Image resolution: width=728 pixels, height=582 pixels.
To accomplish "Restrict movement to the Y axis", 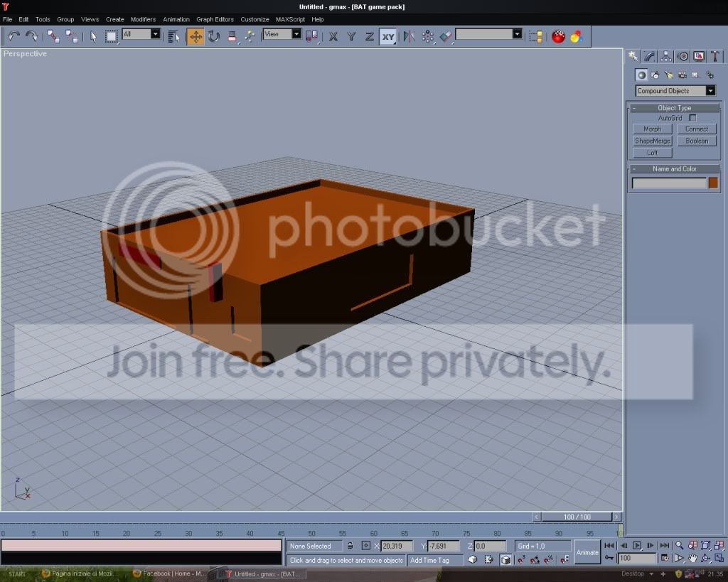I will pyautogui.click(x=351, y=36).
